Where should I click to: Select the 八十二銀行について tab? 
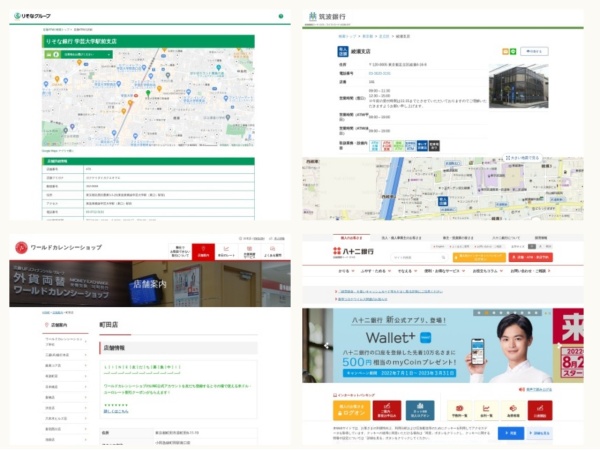coord(506,238)
